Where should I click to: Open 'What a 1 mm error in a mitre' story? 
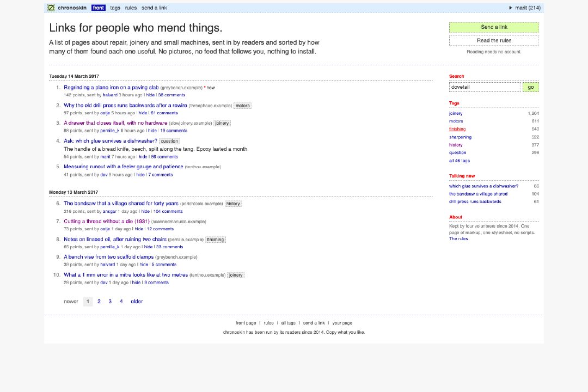pyautogui.click(x=126, y=275)
